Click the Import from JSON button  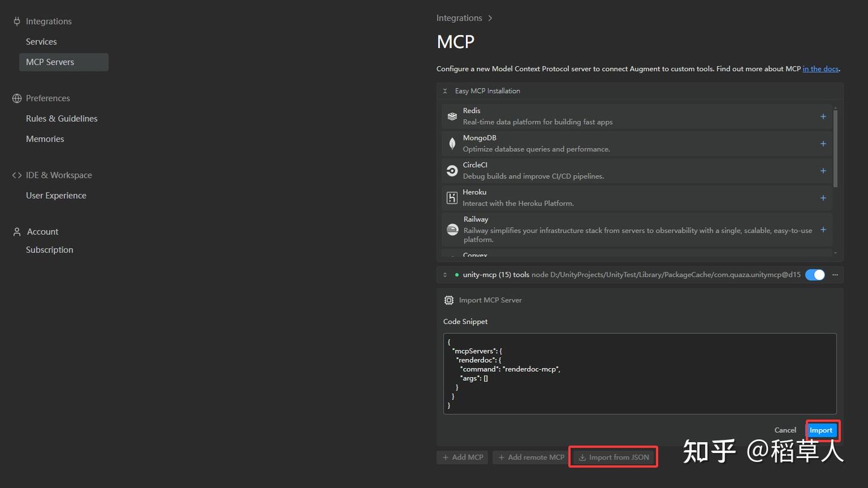(x=614, y=457)
